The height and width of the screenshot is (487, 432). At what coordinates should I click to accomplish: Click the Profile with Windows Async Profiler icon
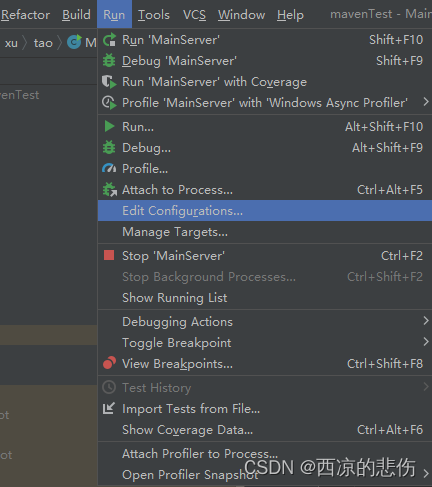109,103
